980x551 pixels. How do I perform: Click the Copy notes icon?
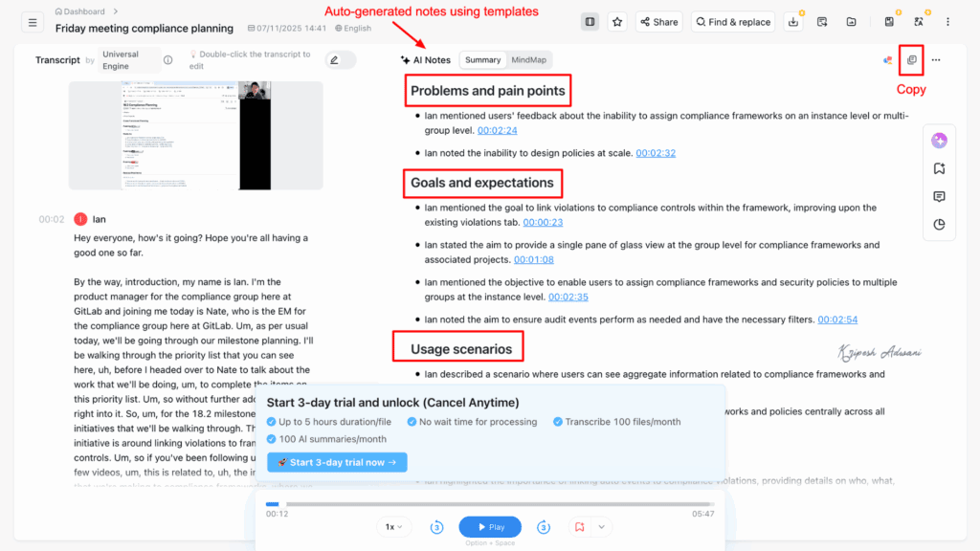pos(911,60)
